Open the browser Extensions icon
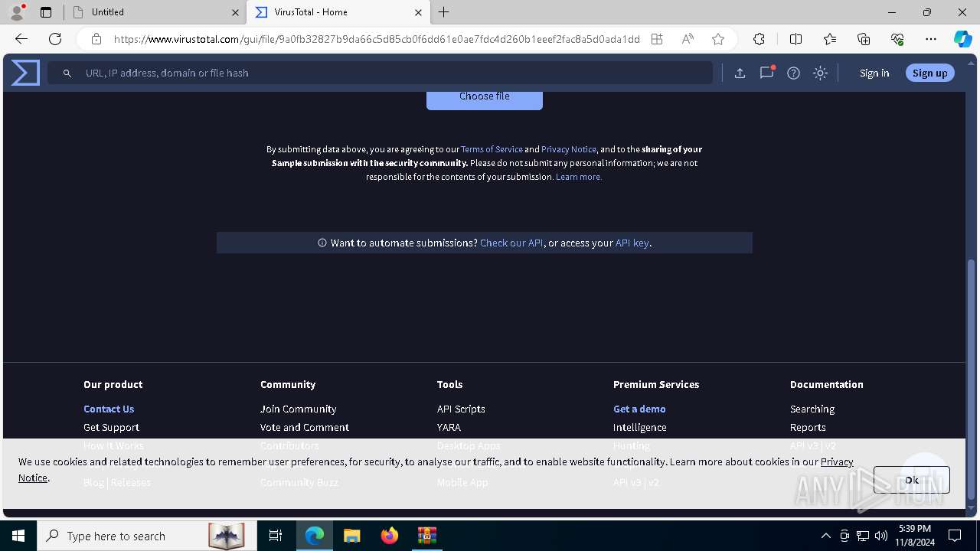Screen dimensions: 980x551 click(x=759, y=39)
